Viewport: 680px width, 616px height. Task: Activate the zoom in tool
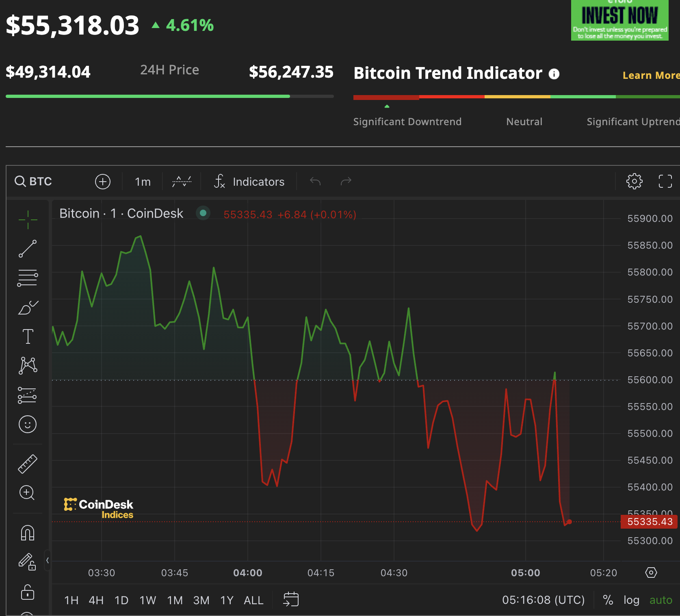click(x=27, y=493)
